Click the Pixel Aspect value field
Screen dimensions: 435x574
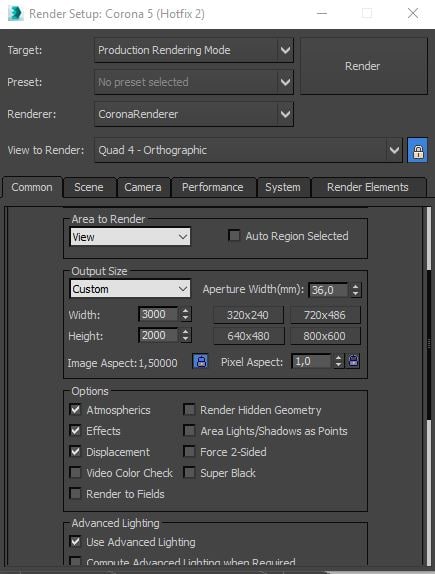pos(311,361)
